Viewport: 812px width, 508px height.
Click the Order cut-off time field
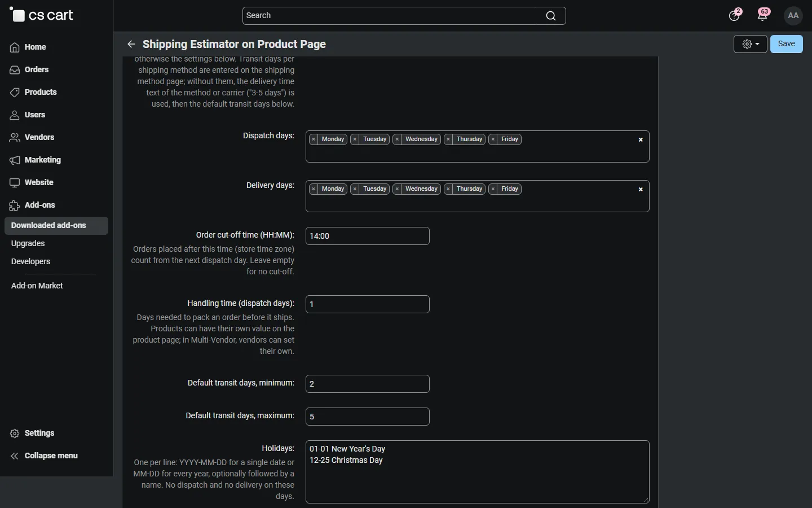(368, 236)
